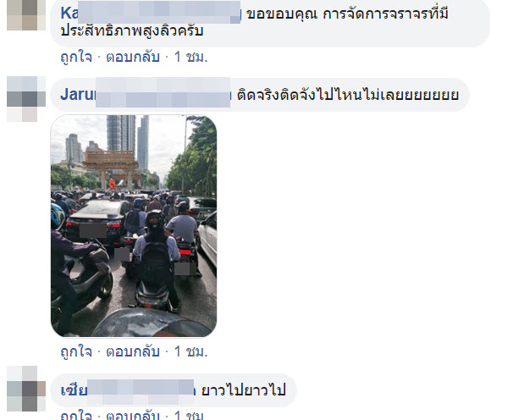Reply to the ยาวไปยาวไป comment
The image size is (524, 420).
133,415
